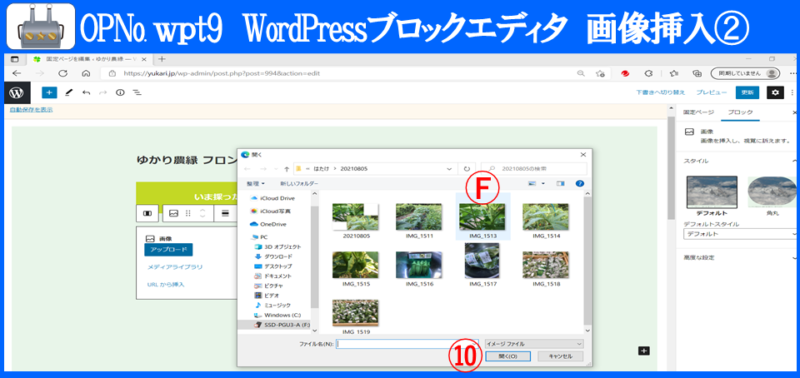Select iCloud Drive in navigation pane
800x378 pixels.
277,198
